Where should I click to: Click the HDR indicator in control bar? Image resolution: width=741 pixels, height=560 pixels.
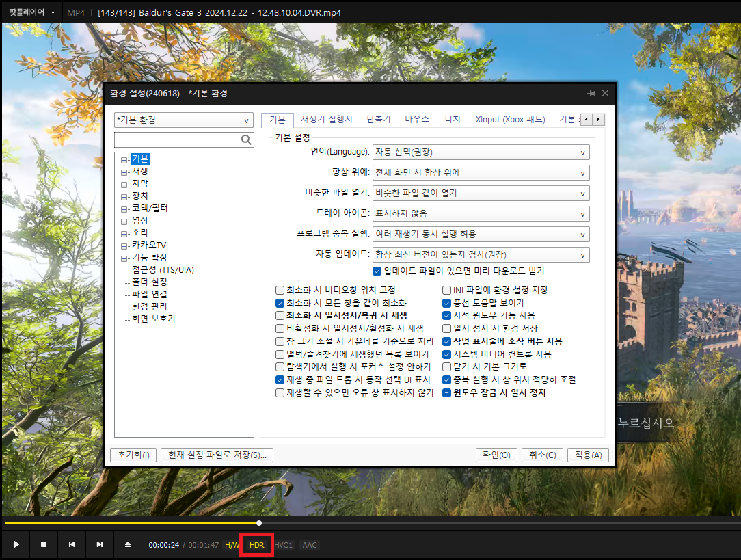click(x=256, y=545)
